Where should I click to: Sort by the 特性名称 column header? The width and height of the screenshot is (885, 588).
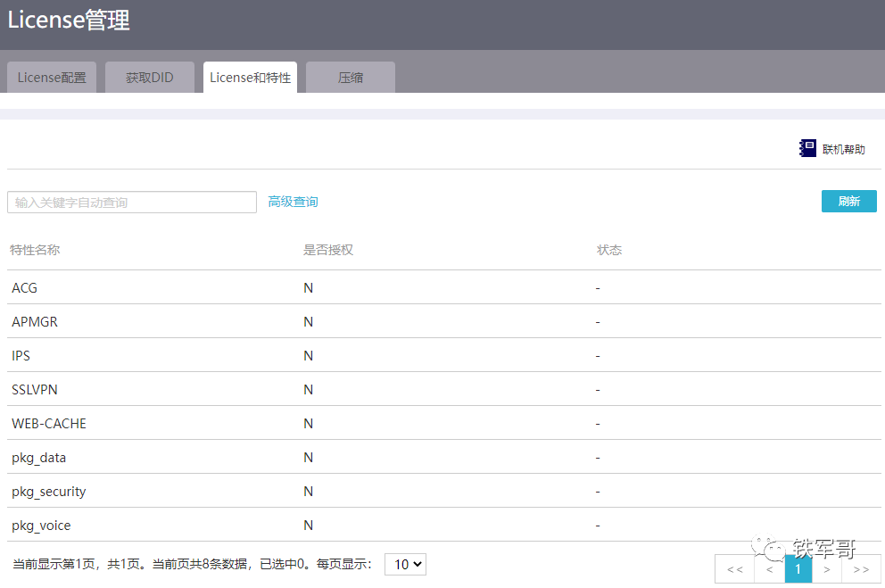coord(35,250)
